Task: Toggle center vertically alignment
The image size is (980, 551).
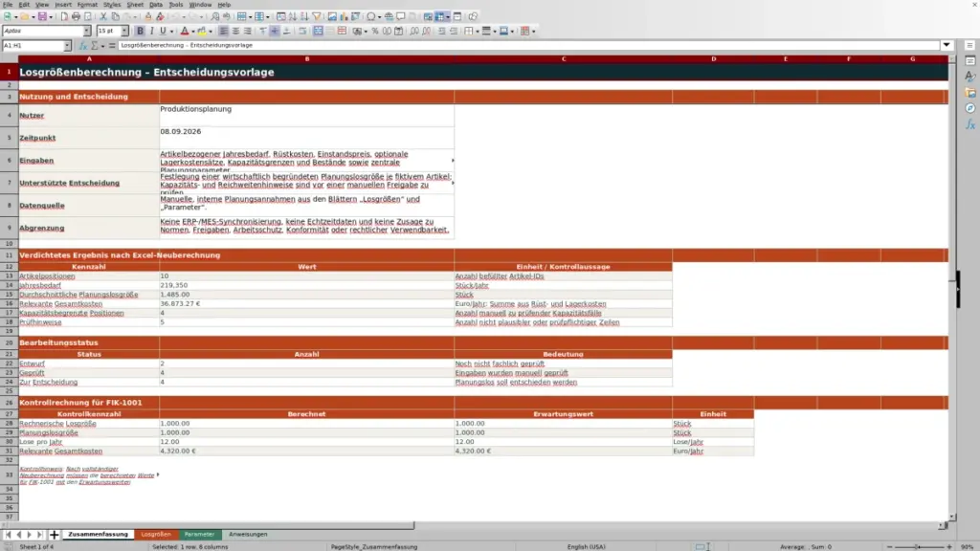Action: [x=275, y=32]
